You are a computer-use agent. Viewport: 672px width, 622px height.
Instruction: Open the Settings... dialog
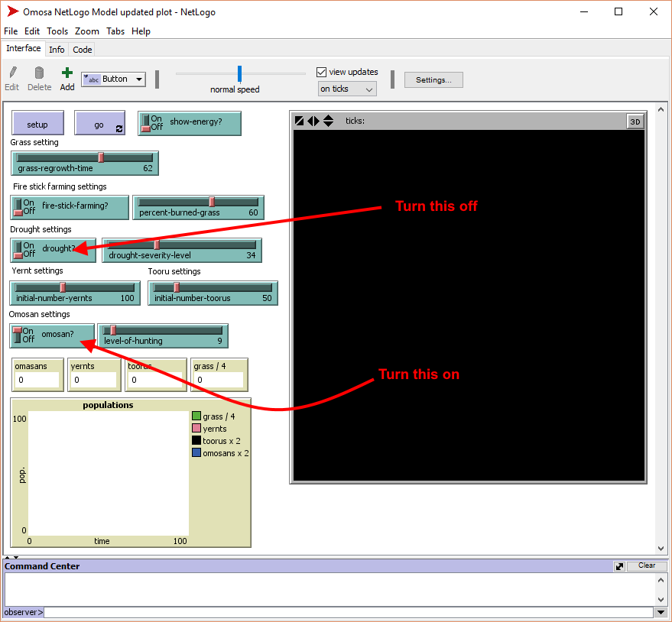(433, 80)
